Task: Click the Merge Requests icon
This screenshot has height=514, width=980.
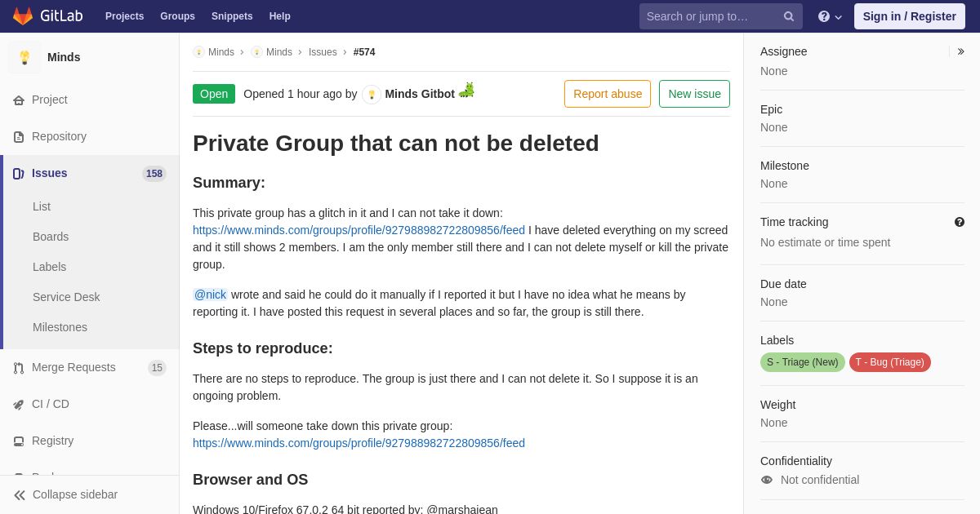Action: tap(19, 368)
